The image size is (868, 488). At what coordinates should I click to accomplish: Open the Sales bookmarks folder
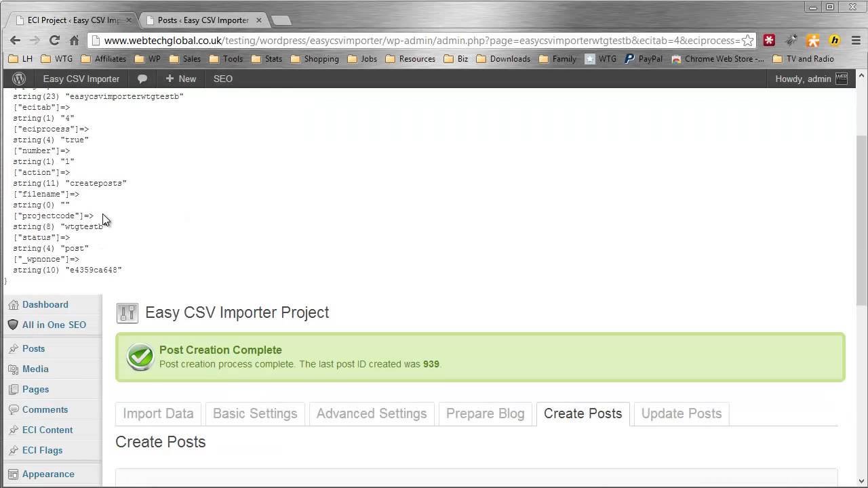(x=185, y=59)
